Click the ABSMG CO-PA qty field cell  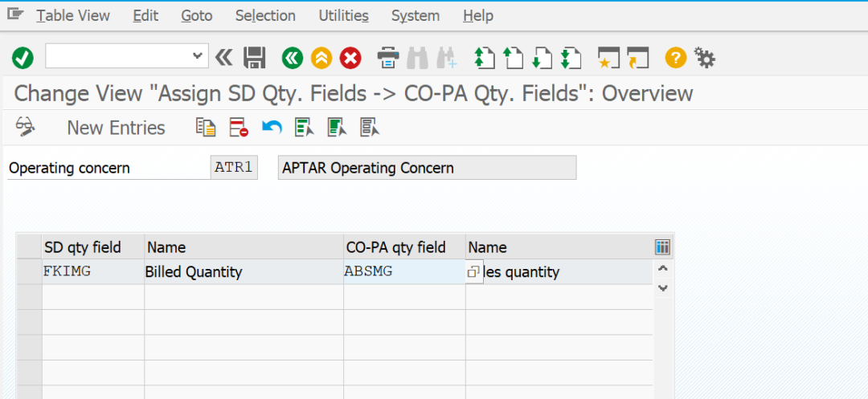[x=404, y=272]
